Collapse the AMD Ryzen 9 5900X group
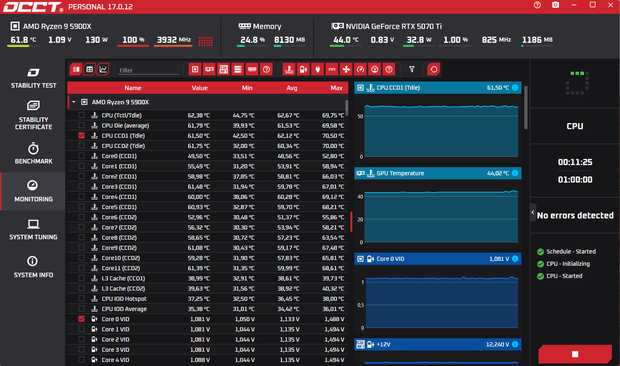This screenshot has width=620, height=366. (74, 102)
